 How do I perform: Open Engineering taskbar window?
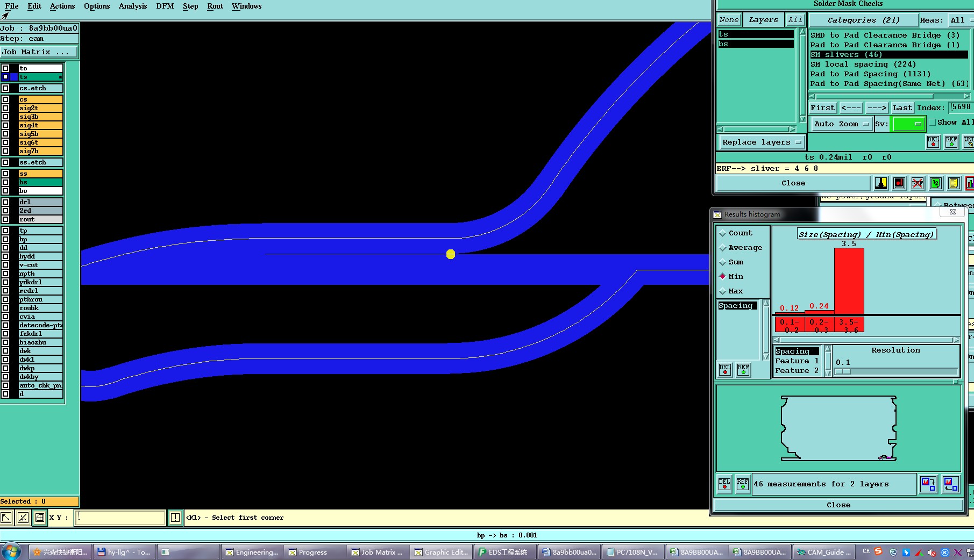point(252,552)
